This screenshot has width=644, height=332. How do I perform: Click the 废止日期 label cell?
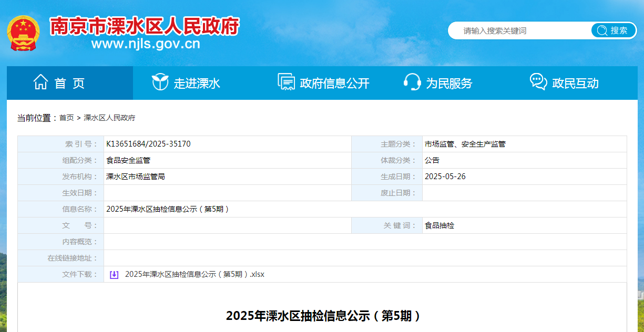(387, 193)
